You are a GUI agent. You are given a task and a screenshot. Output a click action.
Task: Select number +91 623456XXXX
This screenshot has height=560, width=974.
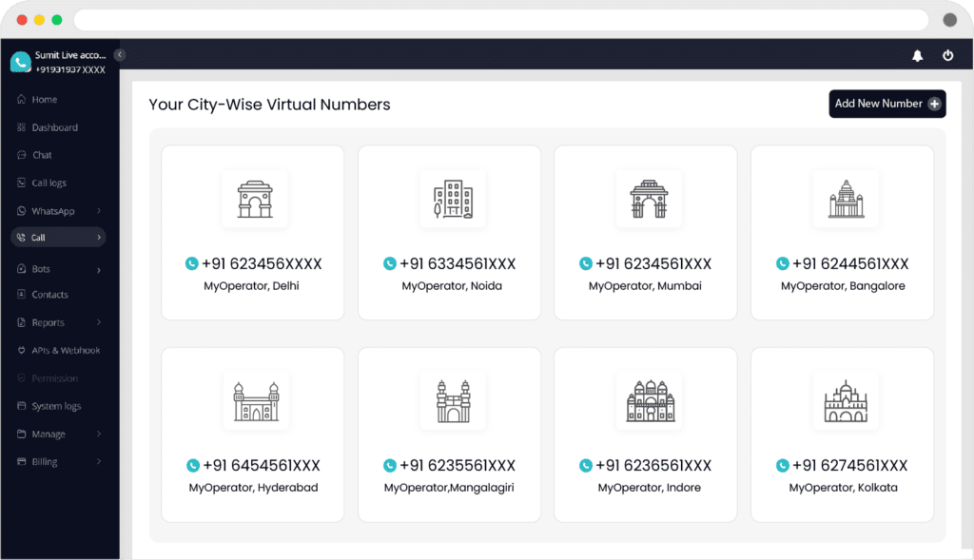(262, 264)
